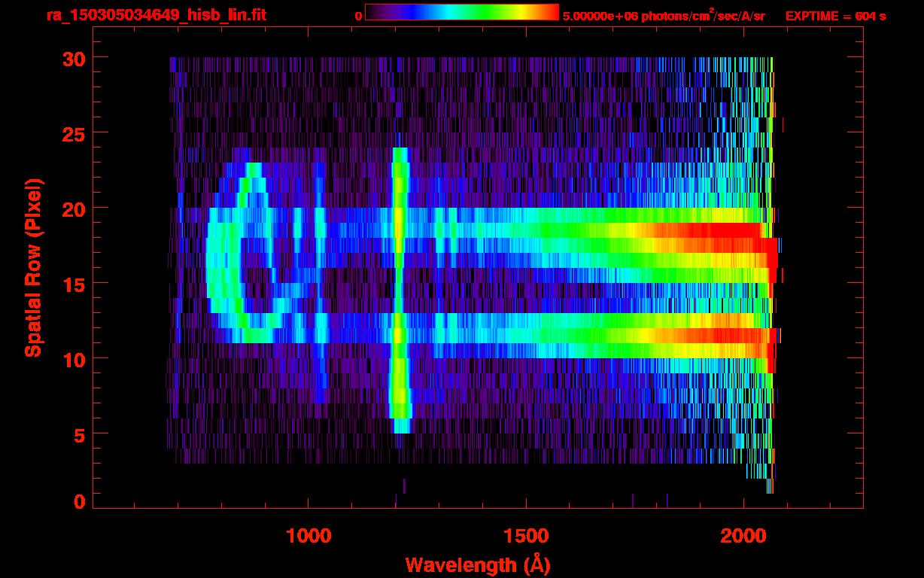This screenshot has height=578, width=924.
Task: Click the colorbar minimum label 0
Action: pyautogui.click(x=359, y=16)
